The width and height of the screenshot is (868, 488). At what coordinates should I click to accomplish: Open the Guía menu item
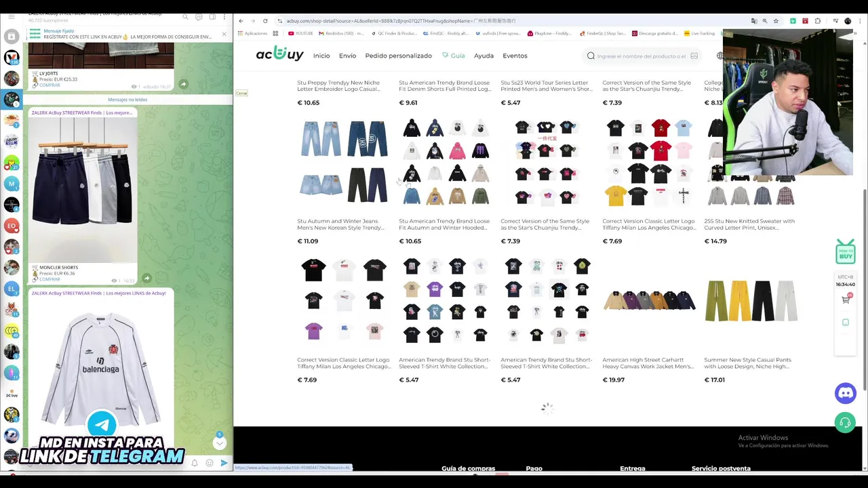coord(454,56)
